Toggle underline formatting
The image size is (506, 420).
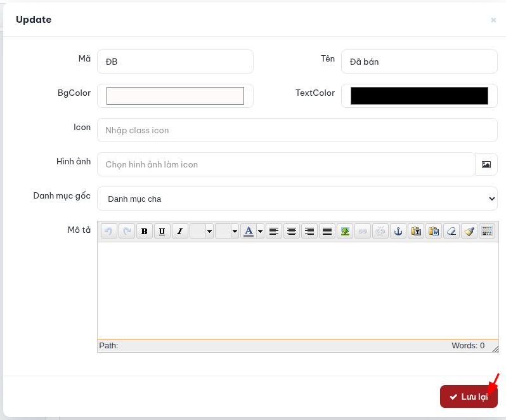(162, 231)
